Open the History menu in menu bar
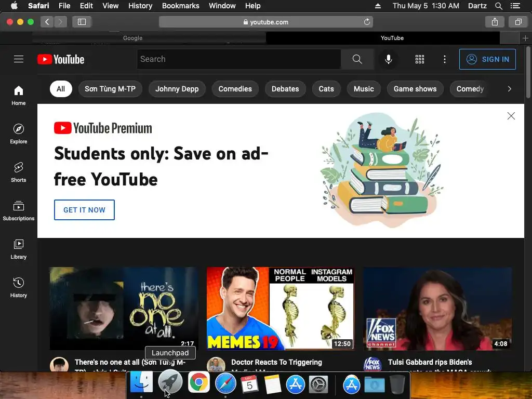The image size is (532, 399). [x=140, y=6]
